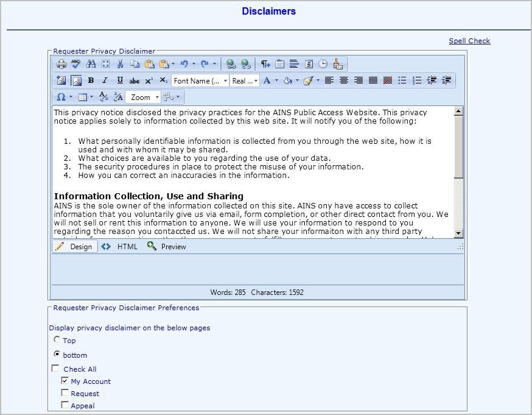The width and height of the screenshot is (532, 415).
Task: Open the Insert Symbol omega dropdown arrow
Action: (71, 97)
